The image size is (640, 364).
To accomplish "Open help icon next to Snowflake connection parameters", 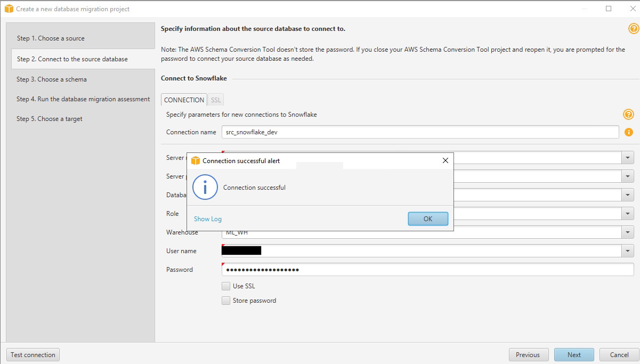I will pyautogui.click(x=628, y=115).
